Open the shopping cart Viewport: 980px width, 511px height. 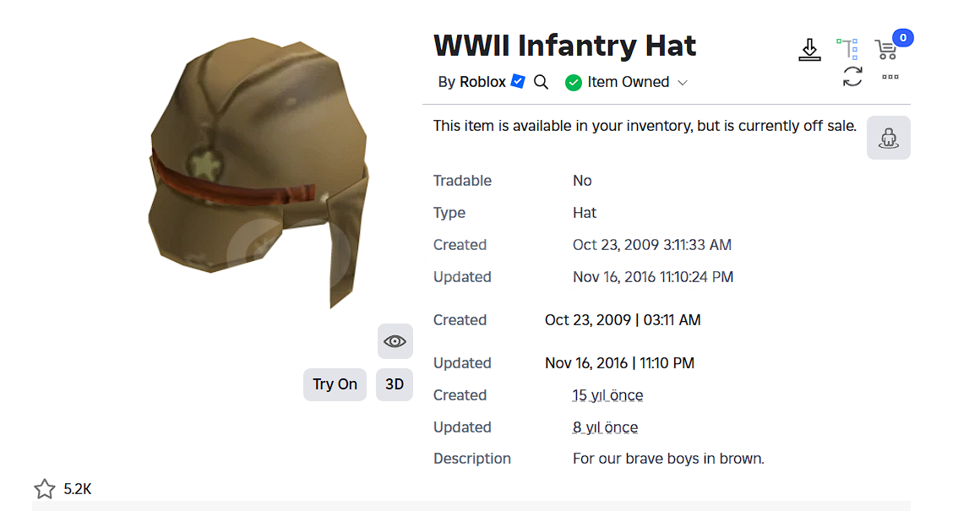[x=886, y=49]
